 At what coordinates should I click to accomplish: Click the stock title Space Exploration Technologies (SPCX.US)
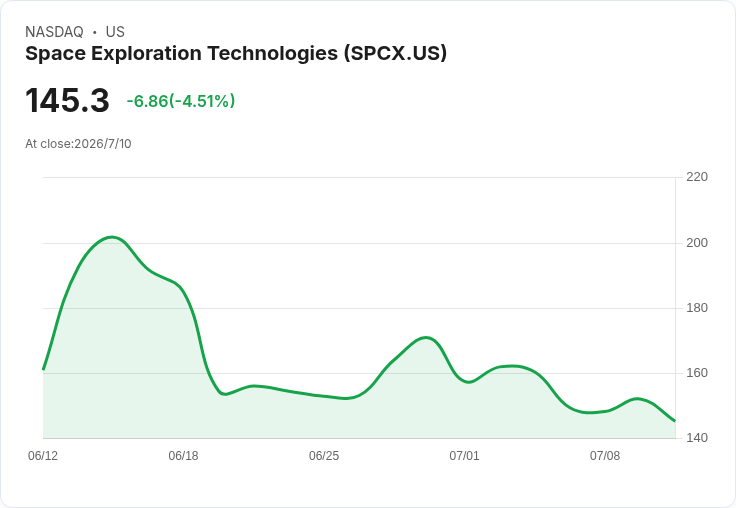(x=236, y=54)
